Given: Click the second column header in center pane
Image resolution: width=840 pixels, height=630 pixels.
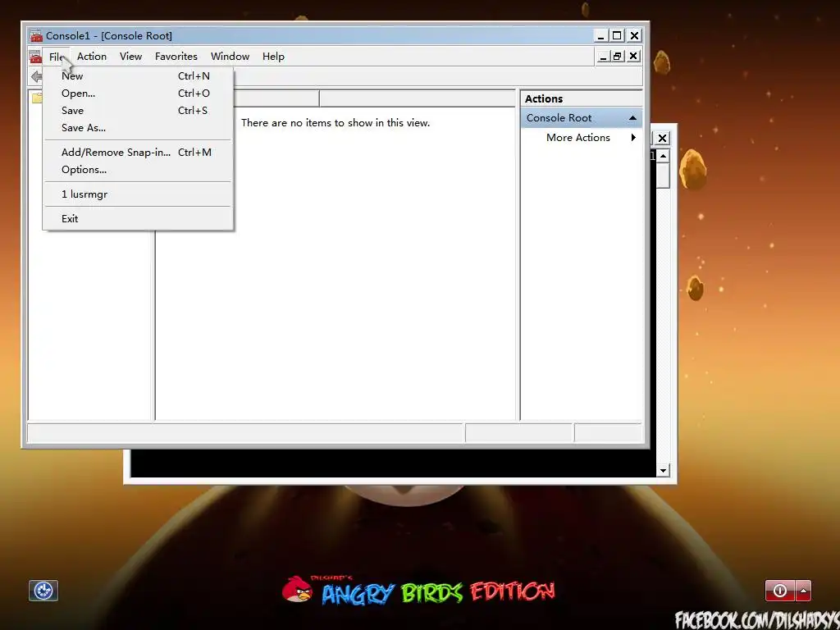Looking at the screenshot, I should coord(418,98).
